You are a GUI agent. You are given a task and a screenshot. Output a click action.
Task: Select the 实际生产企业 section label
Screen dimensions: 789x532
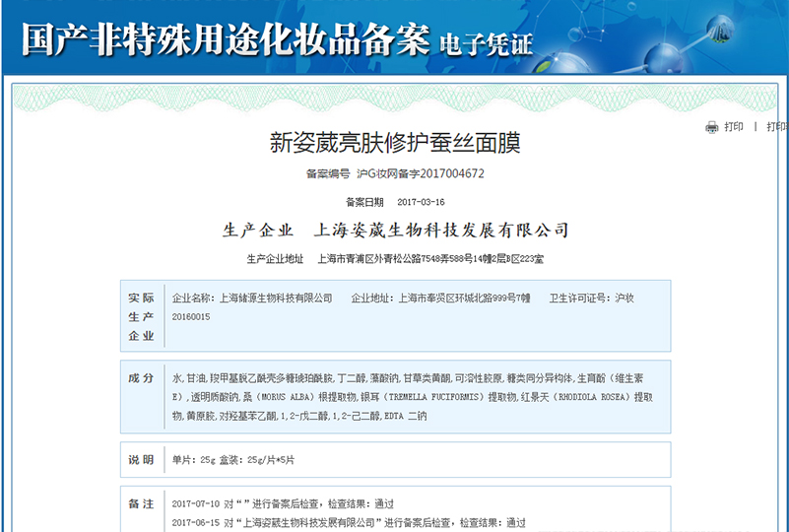[x=141, y=316]
